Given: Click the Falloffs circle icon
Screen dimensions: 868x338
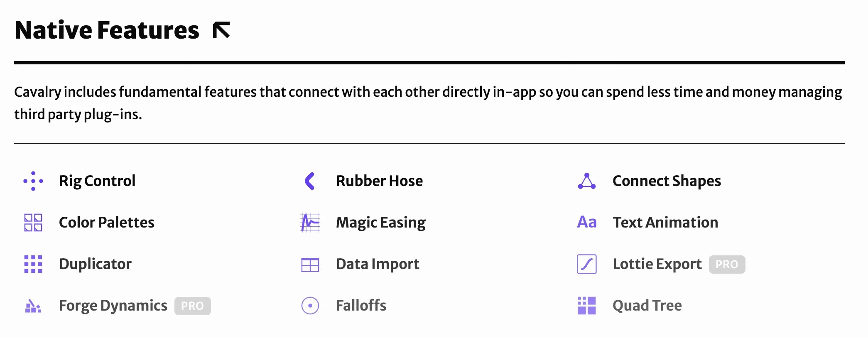Looking at the screenshot, I should [310, 306].
